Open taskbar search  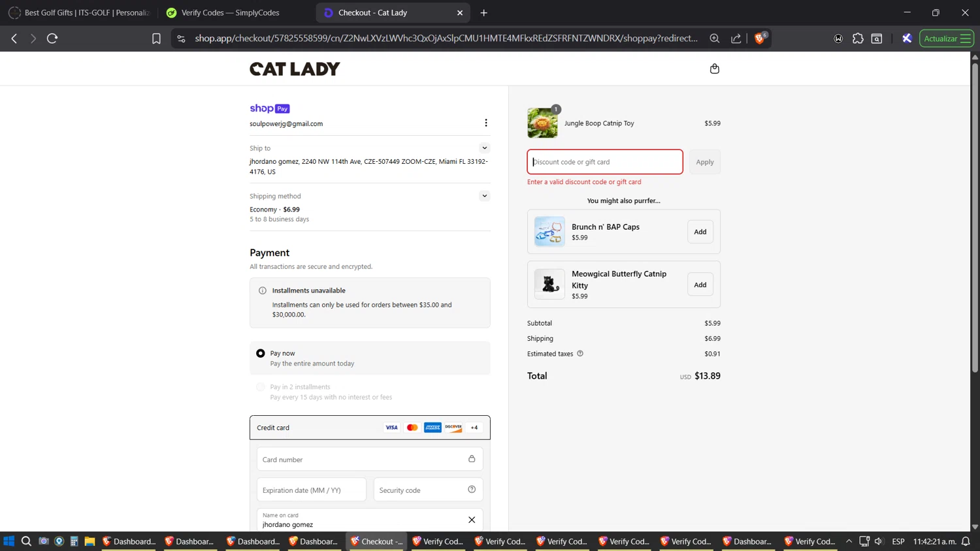click(x=26, y=541)
